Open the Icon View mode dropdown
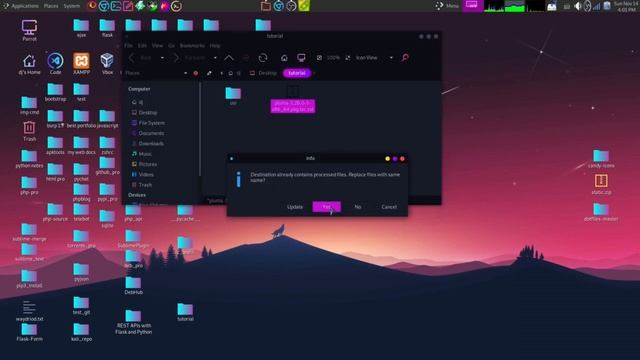The width and height of the screenshot is (640, 360). 374,58
